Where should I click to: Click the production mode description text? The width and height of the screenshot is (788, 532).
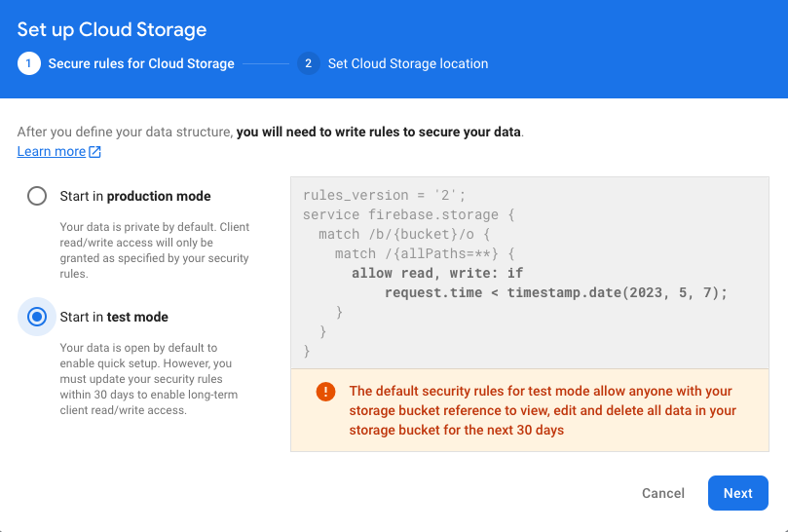click(154, 250)
